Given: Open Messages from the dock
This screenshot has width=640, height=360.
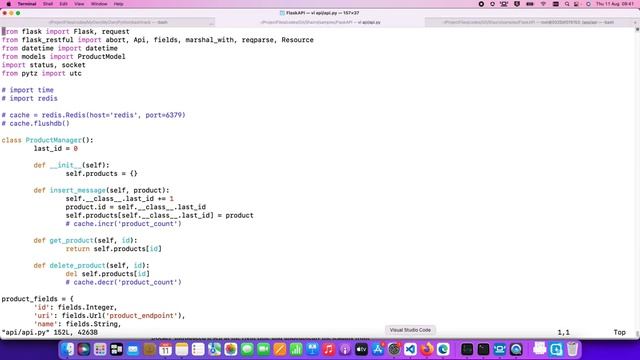Looking at the screenshot, I should coord(247,349).
